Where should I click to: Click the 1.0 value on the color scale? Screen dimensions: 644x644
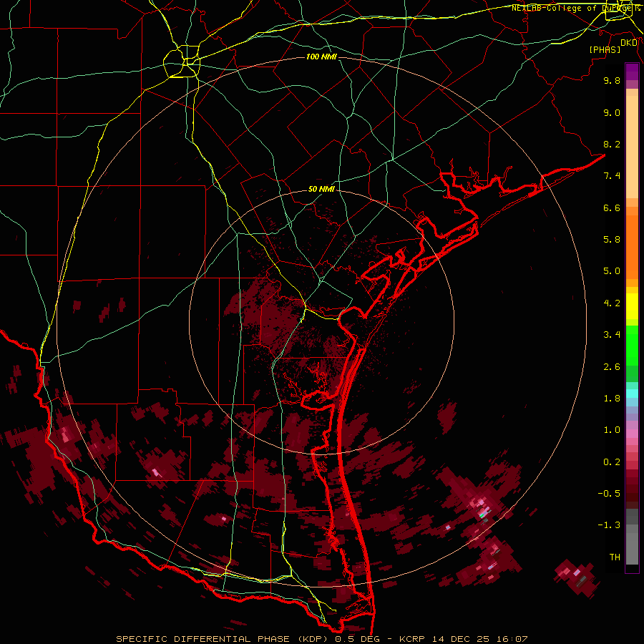point(612,430)
